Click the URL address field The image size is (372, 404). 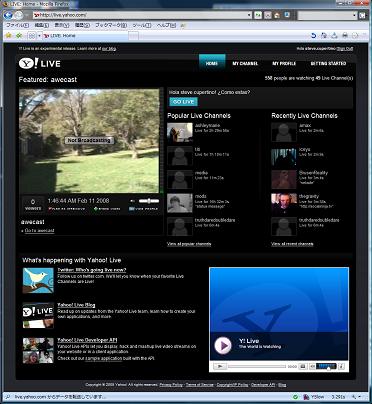pyautogui.click(x=142, y=15)
